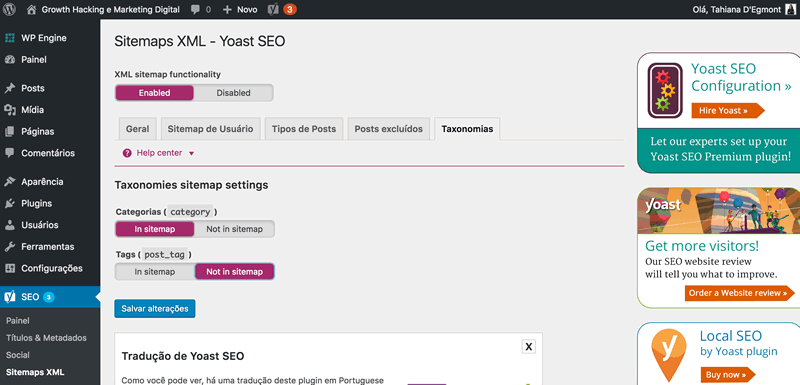Switch to the Posts excluídos tab

click(389, 129)
